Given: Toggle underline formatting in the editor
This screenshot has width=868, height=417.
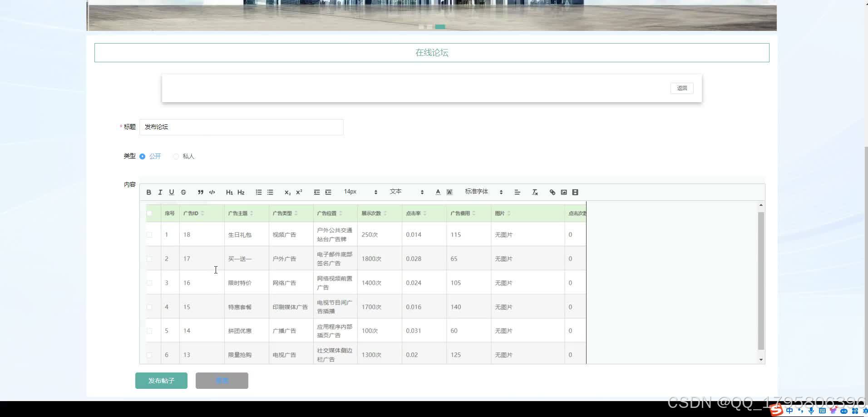Looking at the screenshot, I should pos(172,192).
